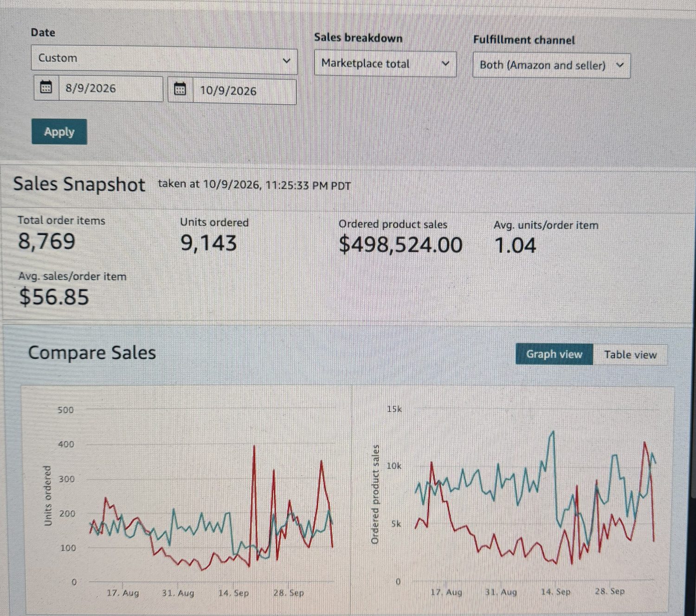The image size is (696, 616).
Task: Click the Units ordered value 9,143
Action: click(209, 243)
